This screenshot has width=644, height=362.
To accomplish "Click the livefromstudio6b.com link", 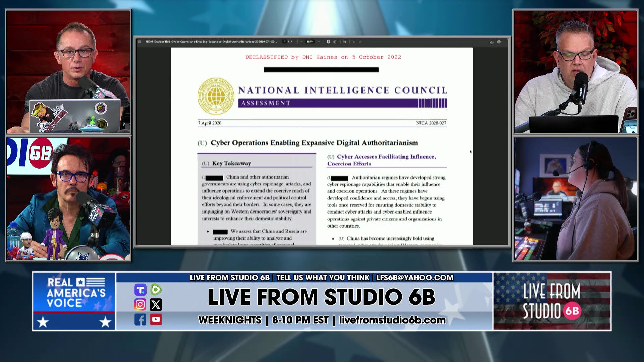I will pos(392,320).
